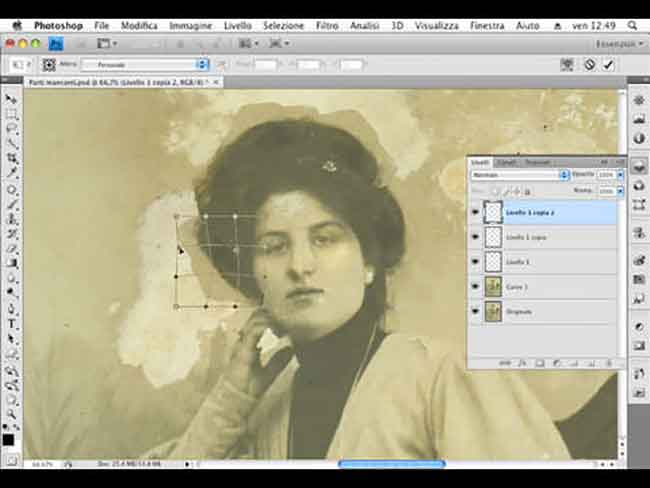Open the Apple menu
The width and height of the screenshot is (650, 488).
[x=17, y=26]
